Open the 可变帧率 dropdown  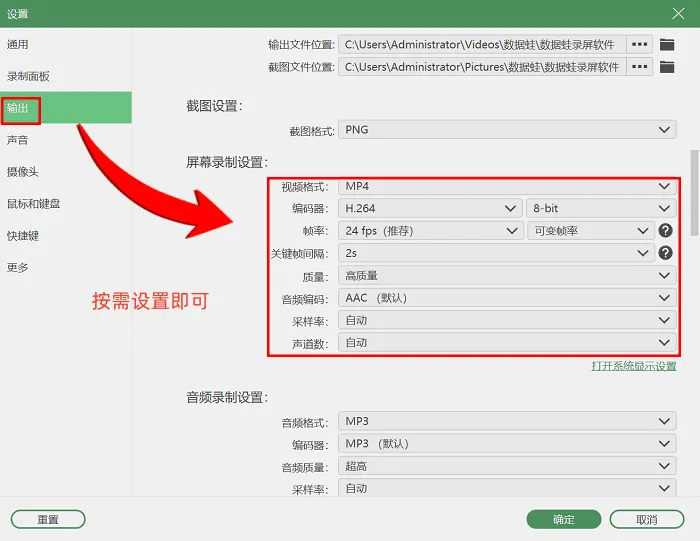(591, 231)
